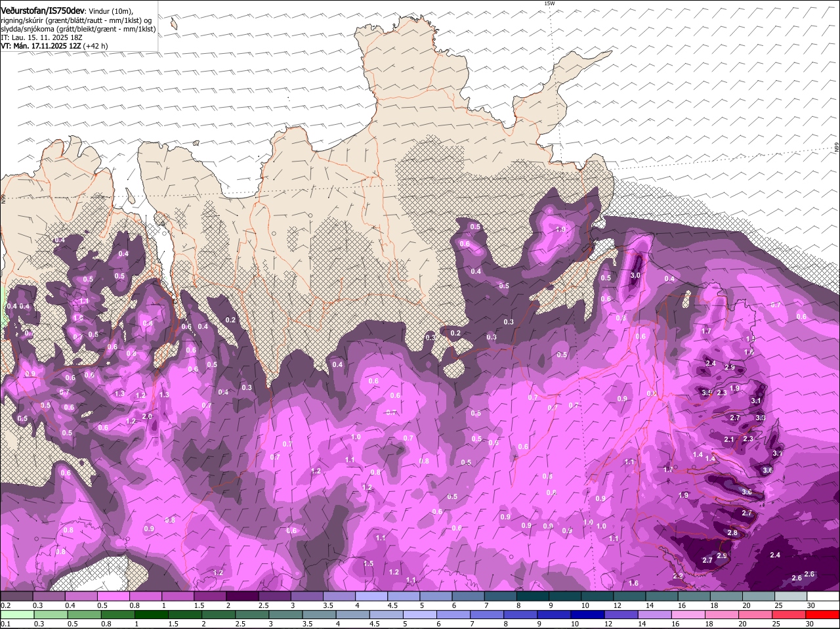Click the Veðurstofan/IS750dev title text
The height and width of the screenshot is (629, 840).
(42, 11)
